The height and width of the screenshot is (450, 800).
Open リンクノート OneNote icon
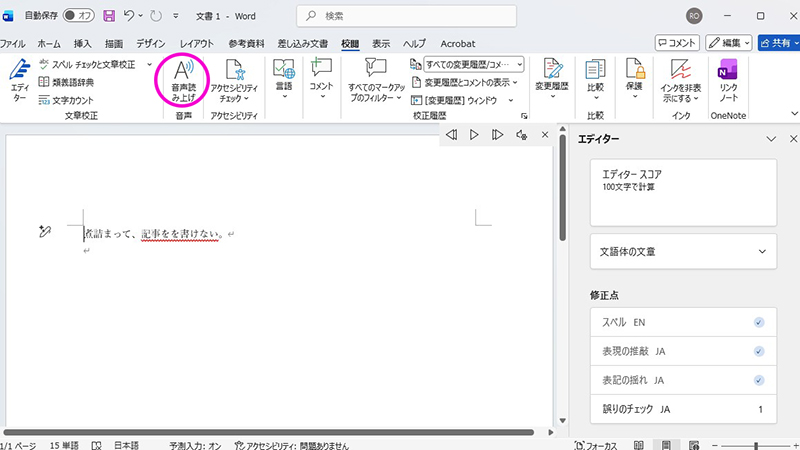click(x=728, y=80)
